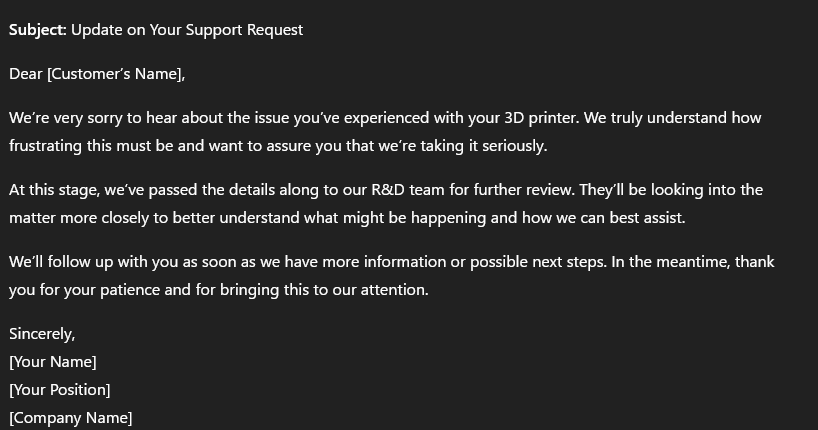Click the word "Dear" in the greeting
The image size is (818, 430).
26,73
